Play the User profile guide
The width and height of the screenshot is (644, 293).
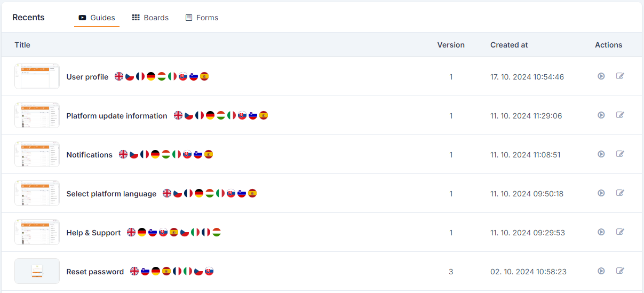(x=601, y=76)
